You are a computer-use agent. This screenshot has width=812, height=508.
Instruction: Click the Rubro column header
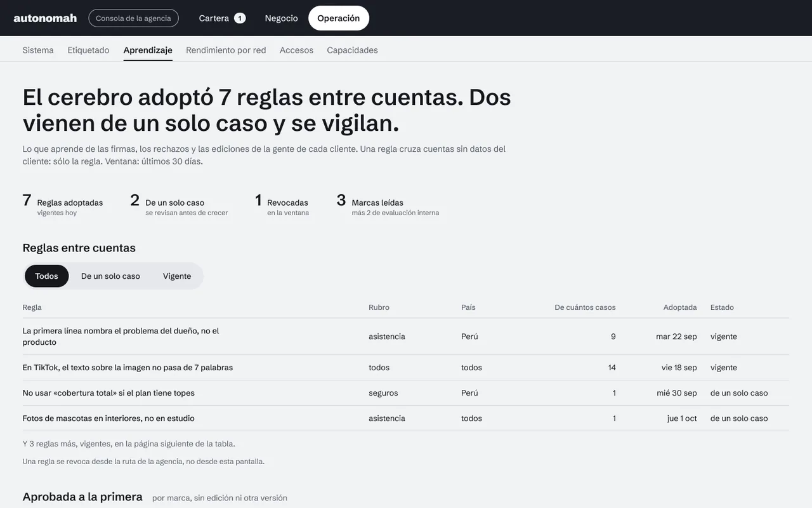(379, 307)
